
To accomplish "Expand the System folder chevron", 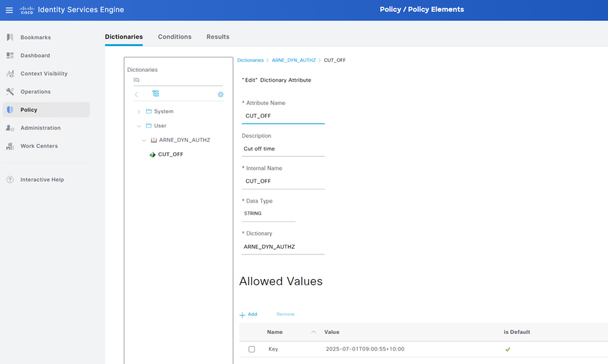I will (139, 111).
